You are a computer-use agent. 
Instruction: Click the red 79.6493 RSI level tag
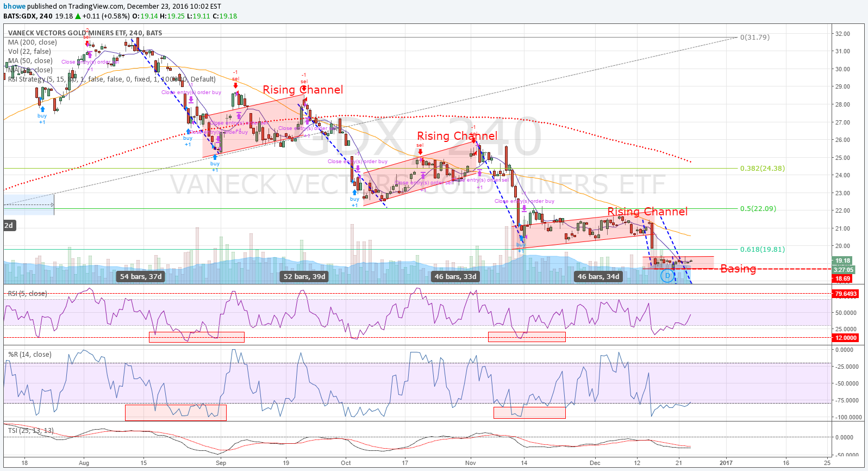click(x=846, y=294)
